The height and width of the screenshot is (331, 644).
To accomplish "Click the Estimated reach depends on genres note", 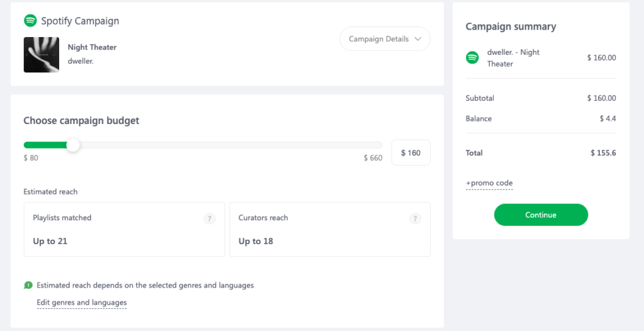I will pos(145,285).
